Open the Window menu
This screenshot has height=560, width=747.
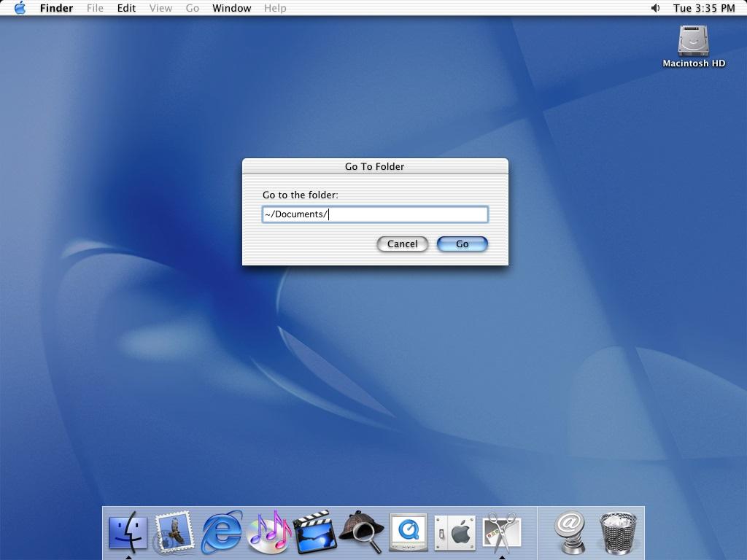coord(231,8)
